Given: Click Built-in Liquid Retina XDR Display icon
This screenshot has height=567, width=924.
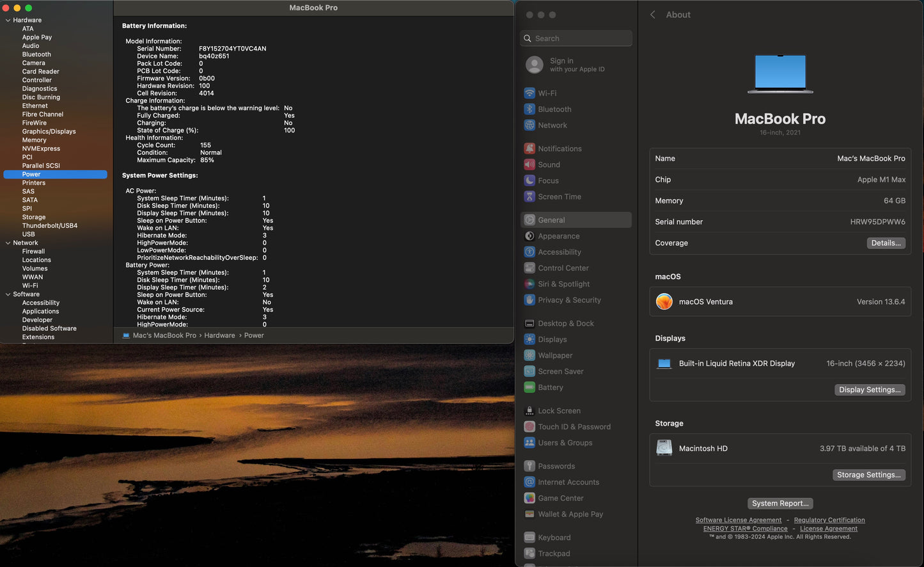Looking at the screenshot, I should click(x=664, y=363).
